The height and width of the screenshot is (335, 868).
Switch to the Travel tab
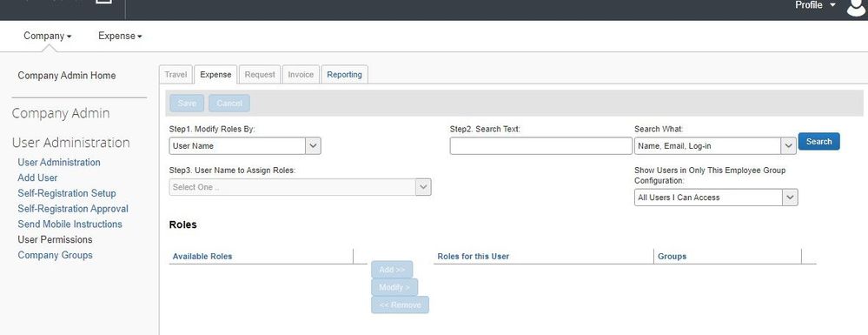coord(176,75)
